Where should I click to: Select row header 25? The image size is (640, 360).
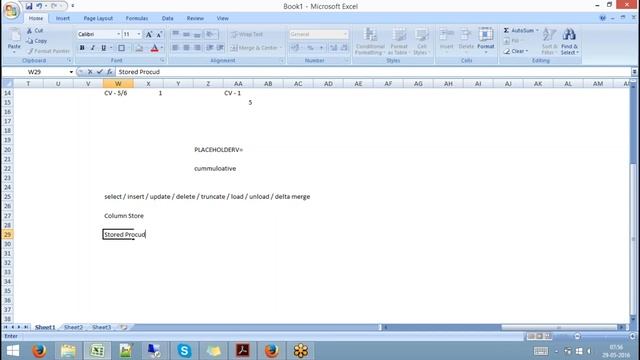(x=7, y=197)
